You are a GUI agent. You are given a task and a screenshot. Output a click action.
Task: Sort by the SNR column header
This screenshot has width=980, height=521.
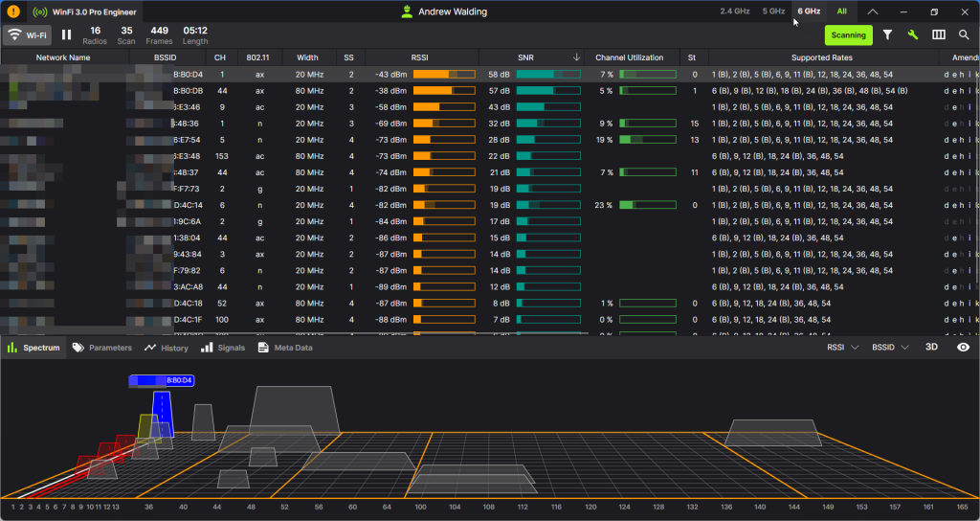tap(525, 57)
